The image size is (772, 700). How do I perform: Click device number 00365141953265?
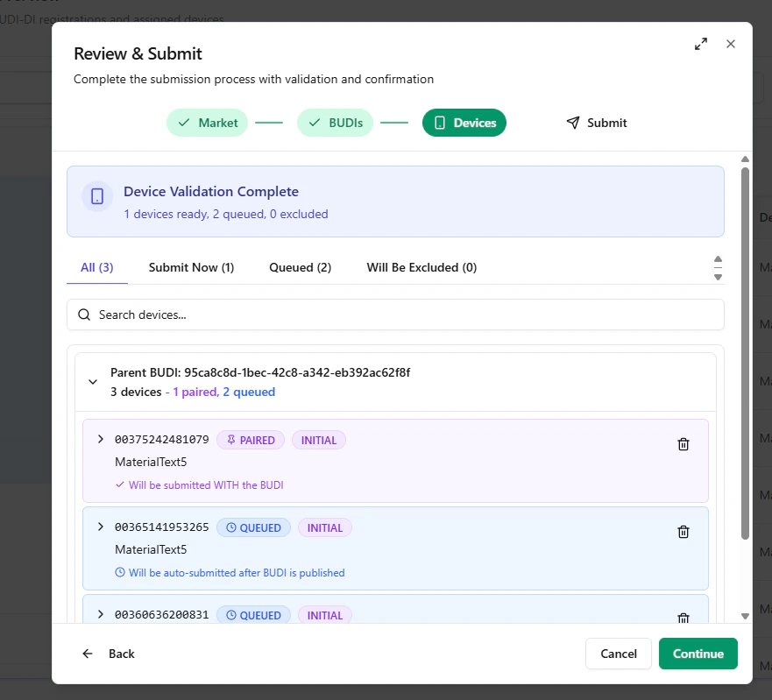(x=161, y=527)
